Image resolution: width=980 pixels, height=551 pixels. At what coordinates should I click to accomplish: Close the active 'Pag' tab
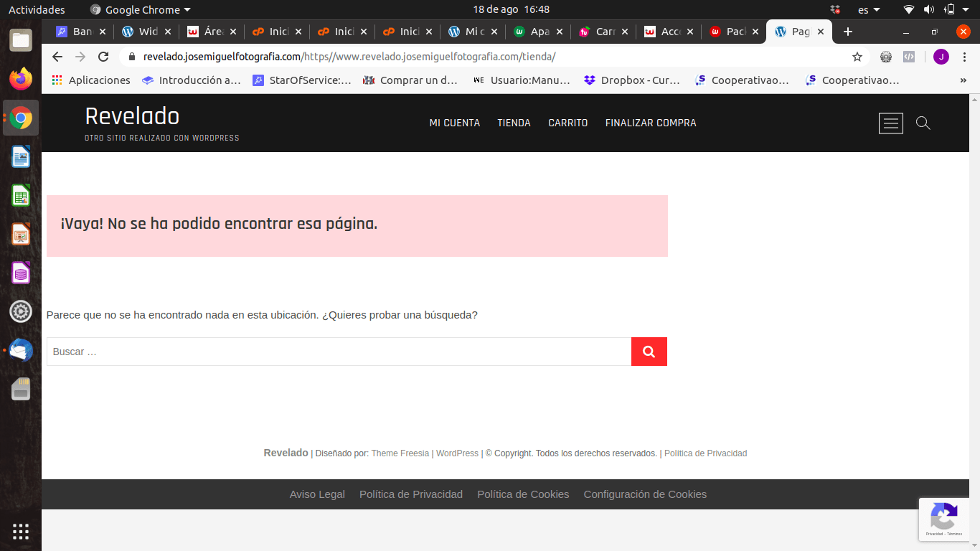(821, 32)
